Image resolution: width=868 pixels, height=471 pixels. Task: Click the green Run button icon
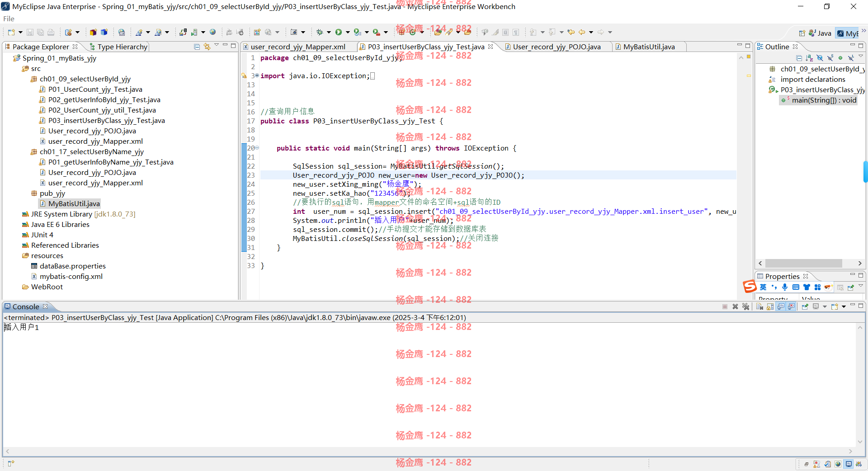[338, 32]
